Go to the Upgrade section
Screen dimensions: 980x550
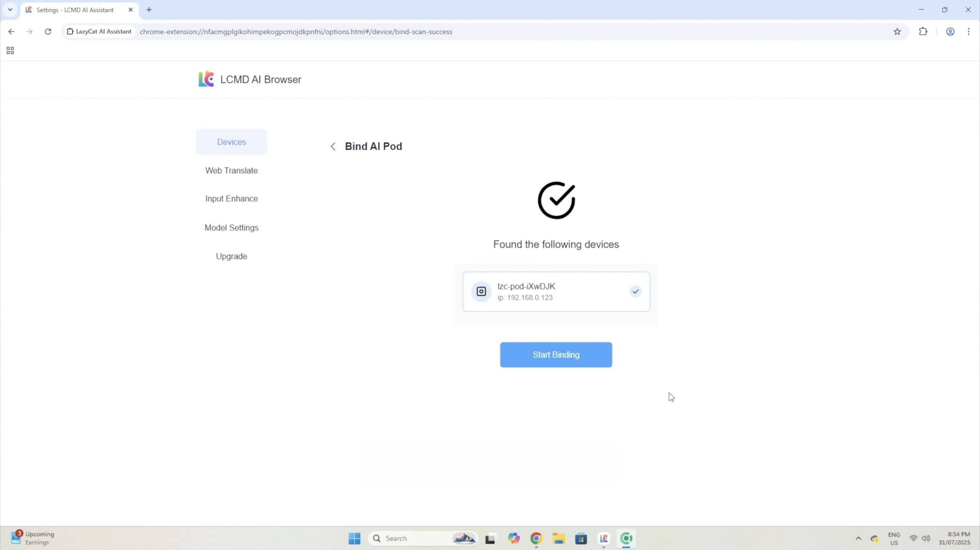tap(231, 256)
